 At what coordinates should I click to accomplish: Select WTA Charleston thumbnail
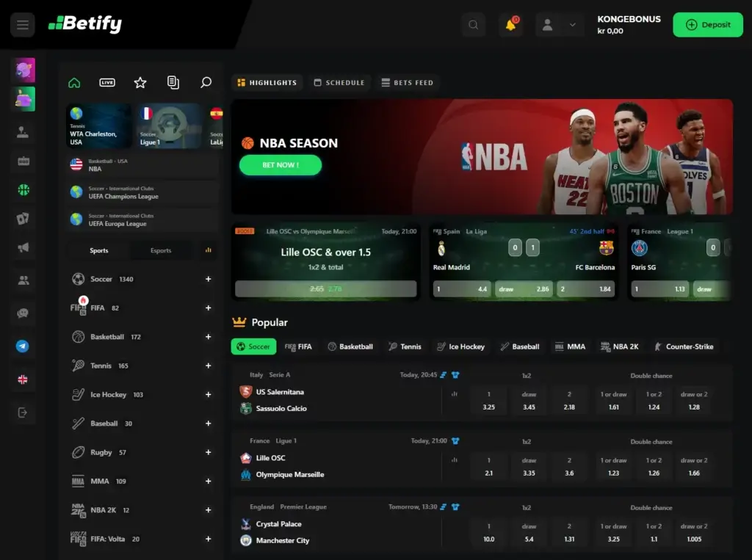tap(99, 126)
